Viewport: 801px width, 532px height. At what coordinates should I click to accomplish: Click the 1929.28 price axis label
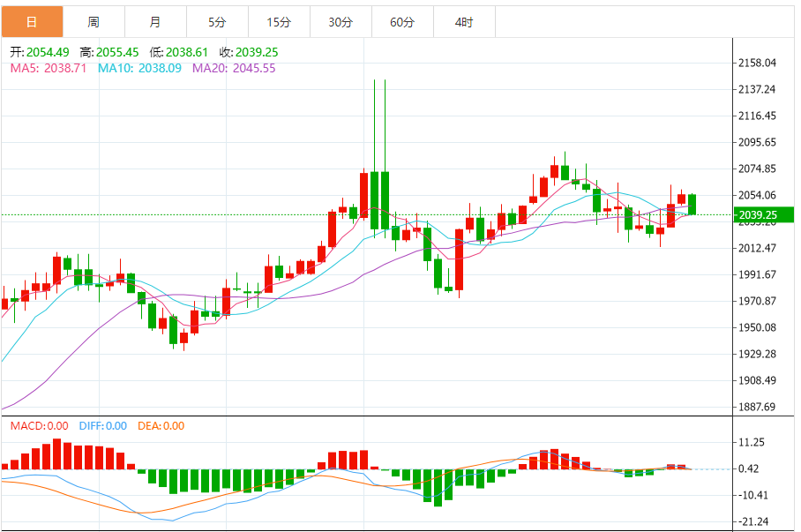[757, 354]
